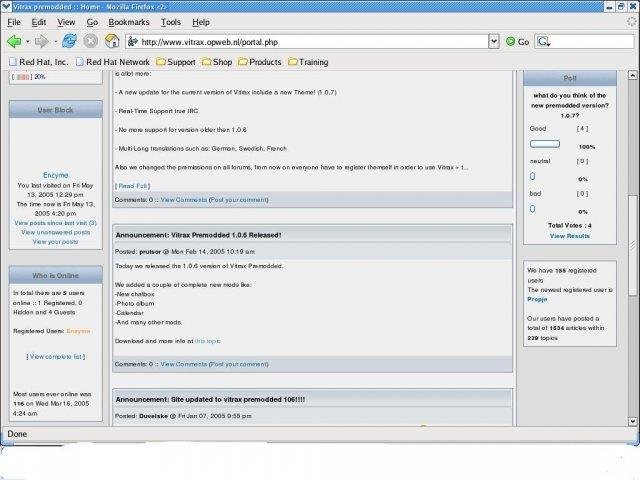The image size is (640, 480).
Task: Click the Good poll result bar at 100%
Action: pyautogui.click(x=545, y=144)
